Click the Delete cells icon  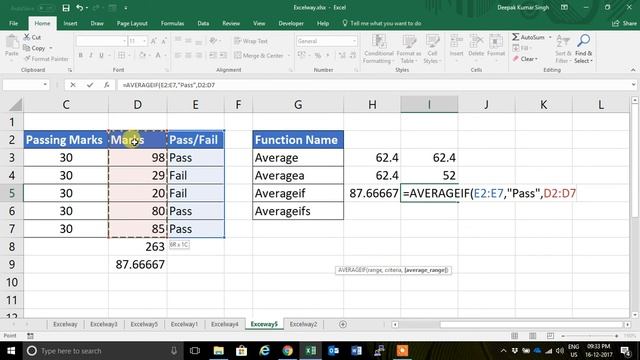coord(476,46)
